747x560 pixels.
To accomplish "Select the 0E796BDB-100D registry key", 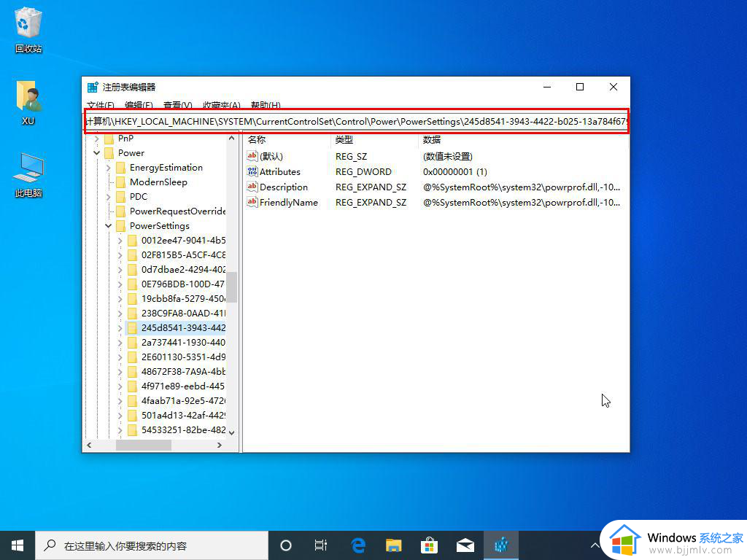I will (183, 284).
